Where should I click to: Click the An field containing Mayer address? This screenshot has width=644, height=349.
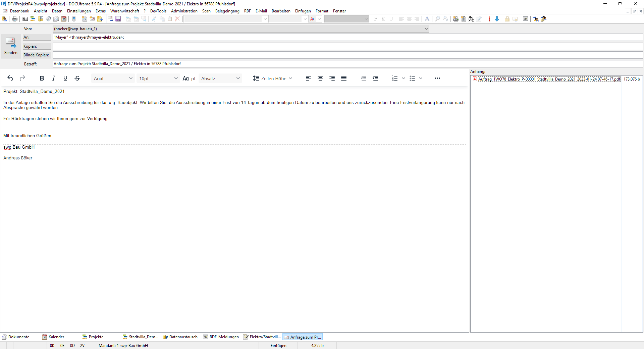point(348,37)
